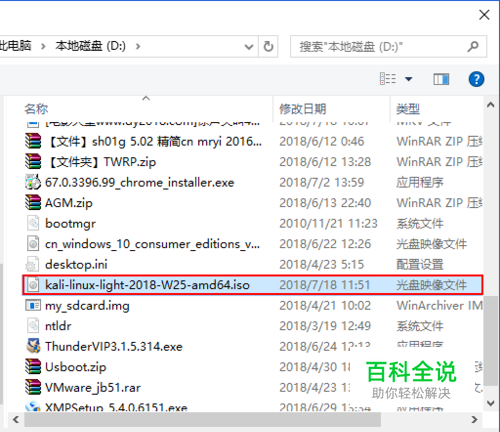This screenshot has width=500, height=432.
Task: Refresh the D: drive folder view
Action: click(268, 46)
